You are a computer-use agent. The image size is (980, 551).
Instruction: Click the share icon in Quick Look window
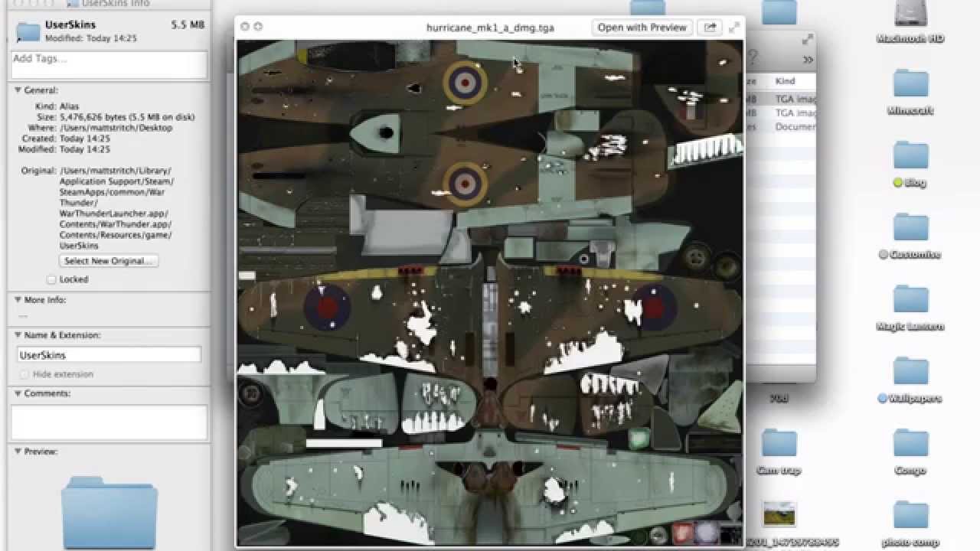pyautogui.click(x=710, y=27)
